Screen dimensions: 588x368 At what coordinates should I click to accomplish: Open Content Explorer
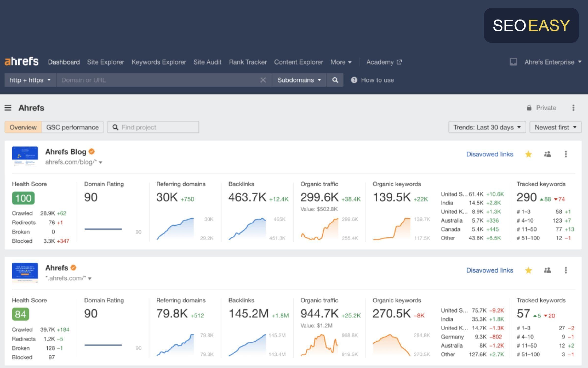click(x=298, y=62)
